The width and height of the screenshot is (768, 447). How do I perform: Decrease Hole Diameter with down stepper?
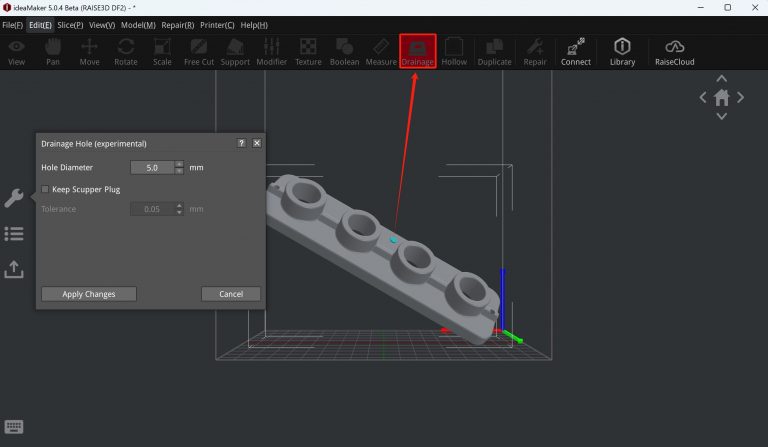(x=179, y=171)
